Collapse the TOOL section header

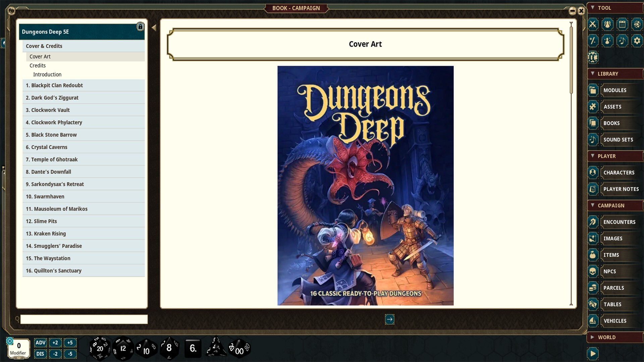(604, 8)
